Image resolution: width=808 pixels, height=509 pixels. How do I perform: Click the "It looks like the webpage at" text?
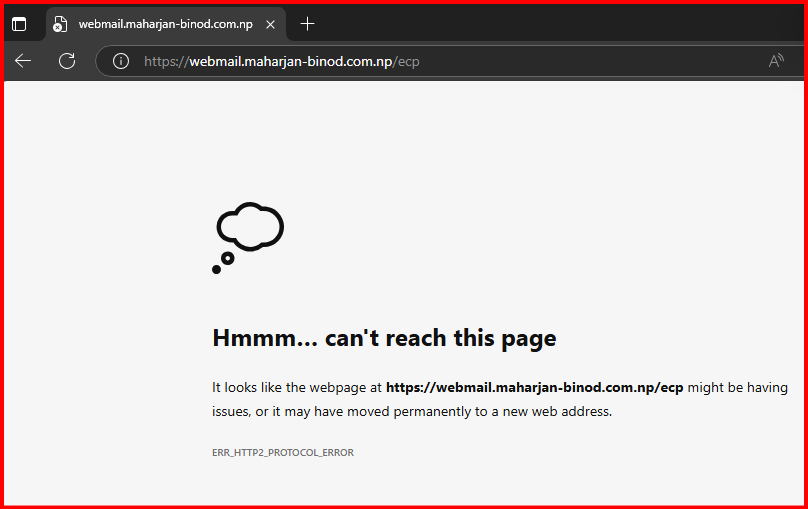(x=297, y=387)
